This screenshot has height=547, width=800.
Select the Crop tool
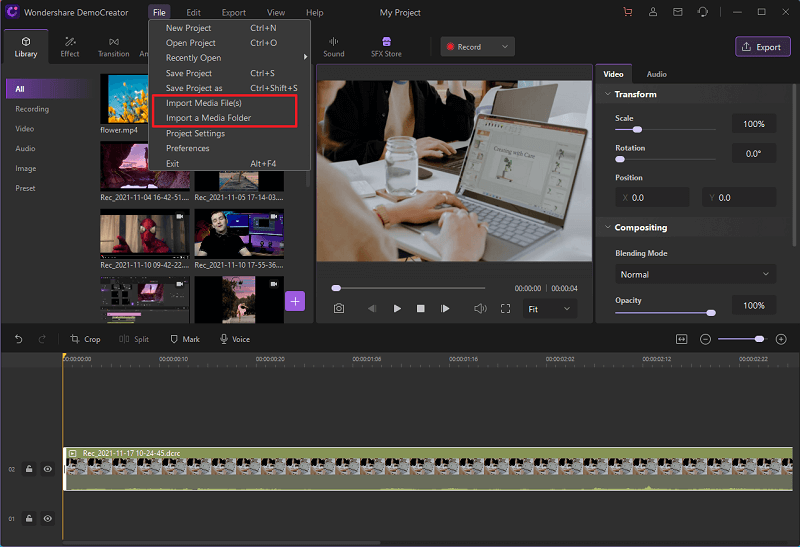(x=85, y=339)
